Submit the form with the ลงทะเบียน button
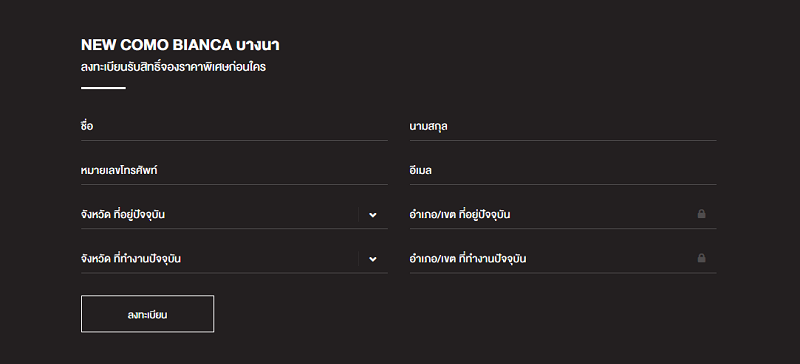The height and width of the screenshot is (364, 800). point(147,314)
